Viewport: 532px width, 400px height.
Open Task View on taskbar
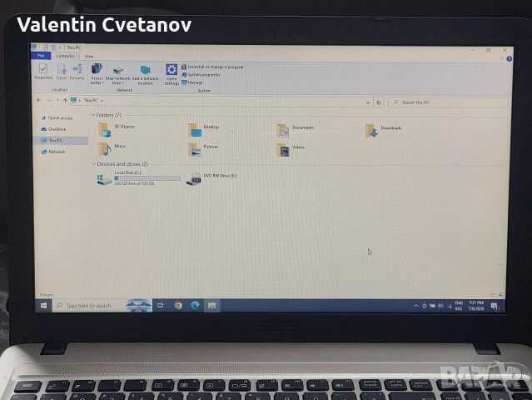pyautogui.click(x=161, y=305)
